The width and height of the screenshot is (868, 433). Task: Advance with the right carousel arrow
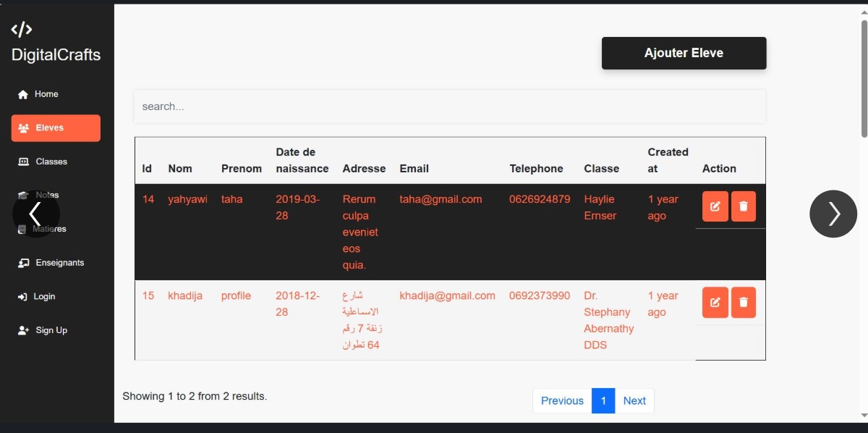coord(833,214)
